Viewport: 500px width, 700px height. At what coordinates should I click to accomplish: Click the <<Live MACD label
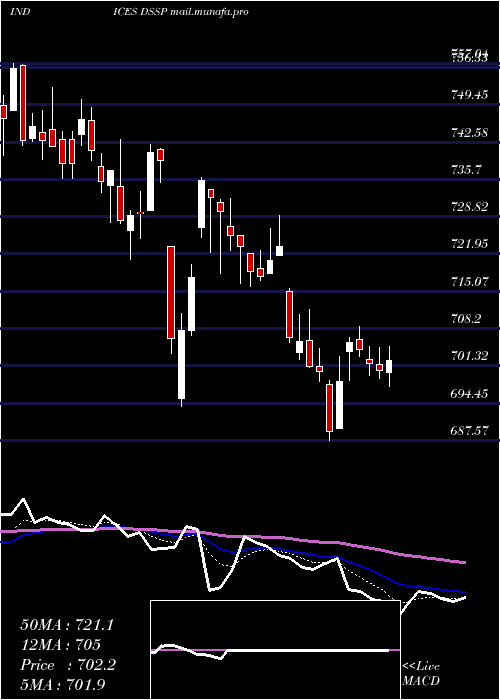(421, 674)
